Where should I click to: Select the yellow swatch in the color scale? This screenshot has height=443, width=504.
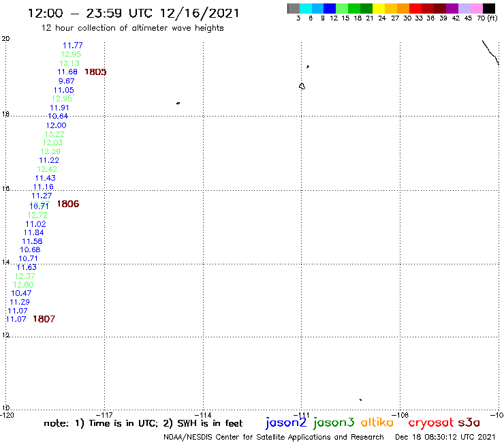pyautogui.click(x=379, y=8)
